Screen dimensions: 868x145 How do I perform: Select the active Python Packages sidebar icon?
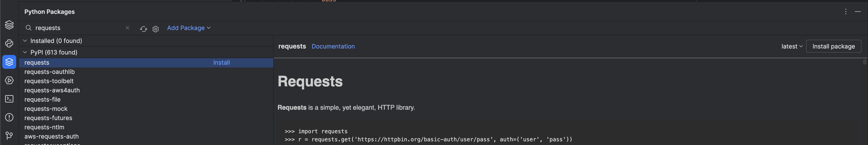(9, 62)
